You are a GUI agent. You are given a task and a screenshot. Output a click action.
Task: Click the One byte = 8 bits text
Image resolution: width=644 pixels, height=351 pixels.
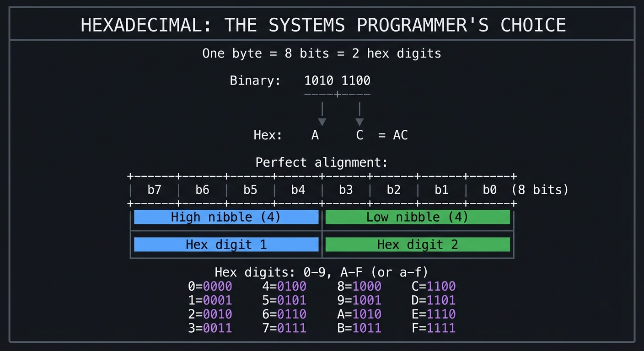click(x=322, y=53)
